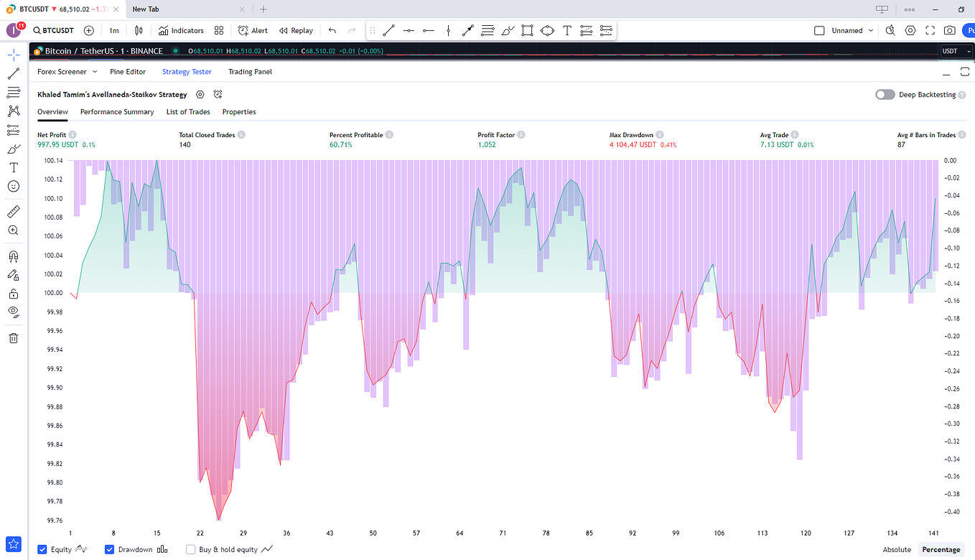
Task: Switch drawdown display to Absolute values
Action: [x=897, y=549]
